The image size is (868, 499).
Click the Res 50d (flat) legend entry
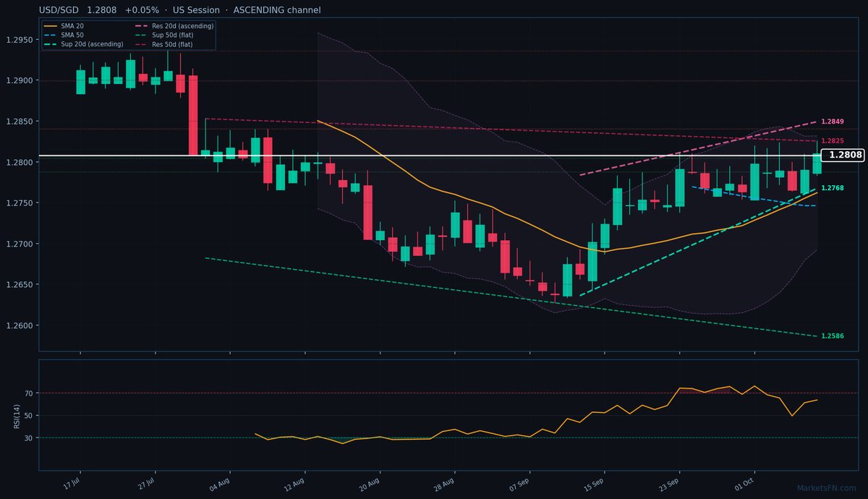pos(163,44)
